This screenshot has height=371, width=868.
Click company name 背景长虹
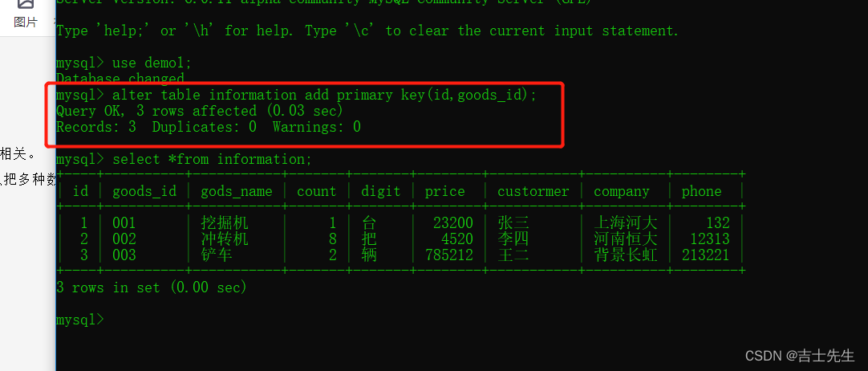[626, 255]
